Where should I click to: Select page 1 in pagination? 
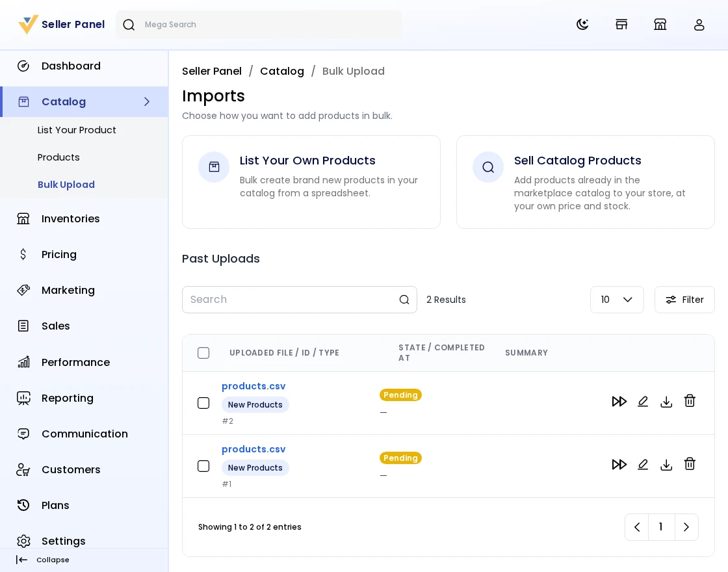[x=660, y=527]
